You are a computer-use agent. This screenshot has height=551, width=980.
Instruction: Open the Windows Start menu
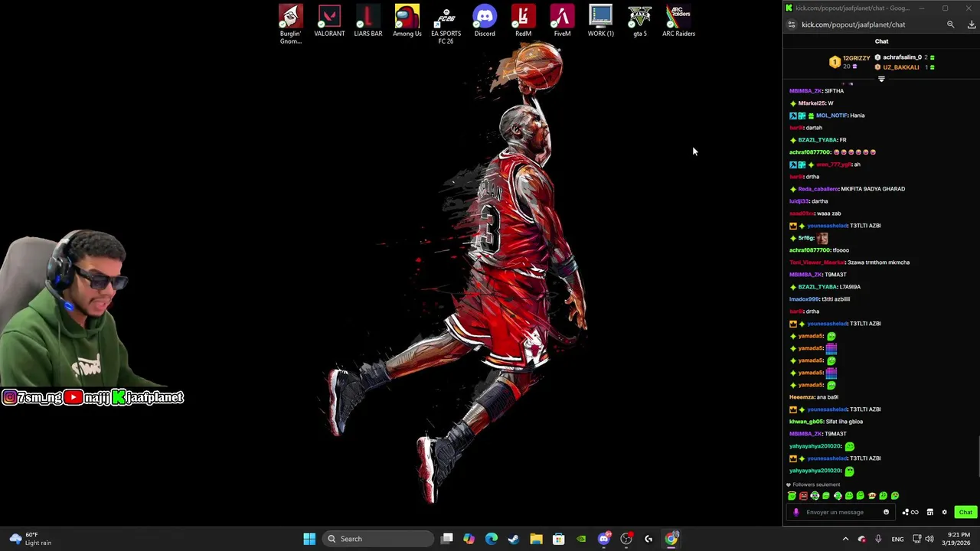309,539
